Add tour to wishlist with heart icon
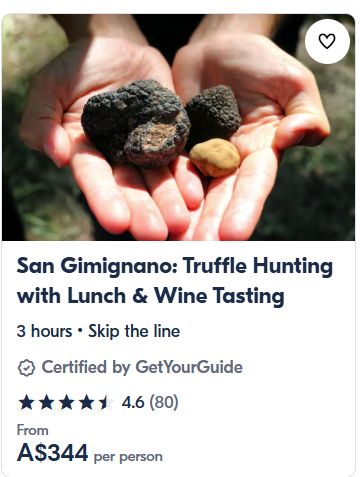Image resolution: width=360 pixels, height=477 pixels. coord(327,41)
